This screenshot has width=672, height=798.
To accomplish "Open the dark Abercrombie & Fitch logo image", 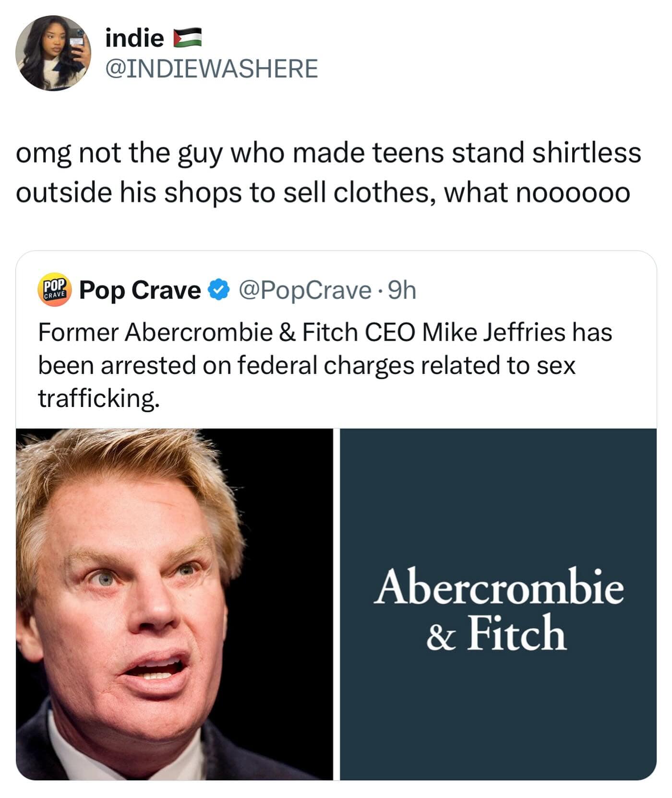I will [x=498, y=604].
